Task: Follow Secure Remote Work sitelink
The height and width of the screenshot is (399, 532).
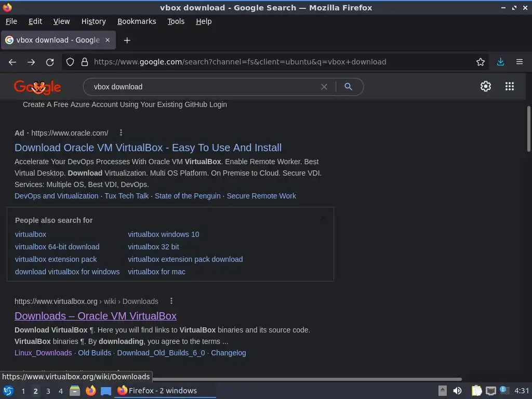Action: click(261, 196)
